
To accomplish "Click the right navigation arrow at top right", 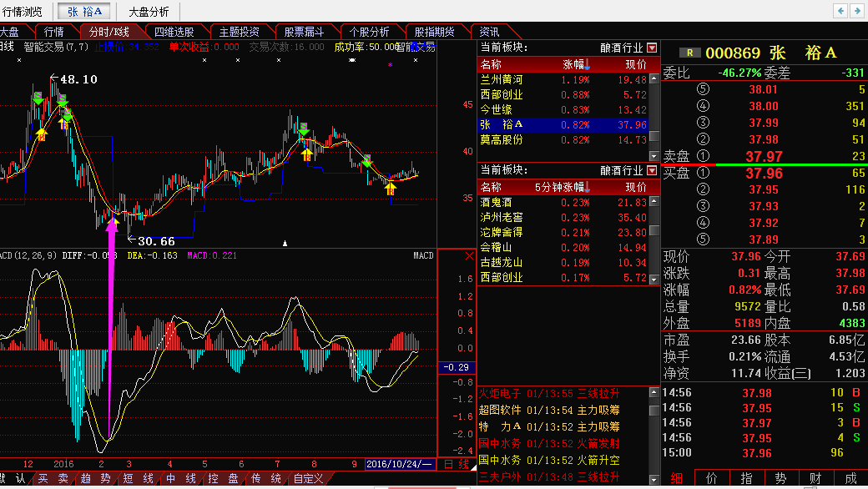I will [x=857, y=11].
